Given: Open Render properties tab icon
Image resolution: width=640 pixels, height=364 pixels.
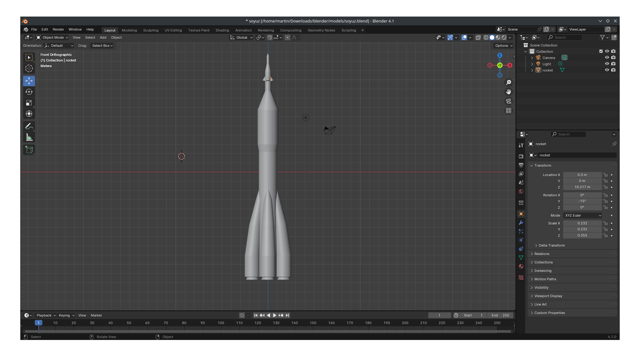Looking at the screenshot, I should [521, 156].
